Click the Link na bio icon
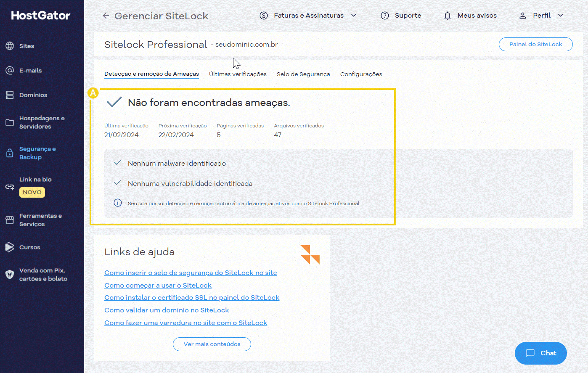Viewport: 588px width, 373px height. click(10, 187)
